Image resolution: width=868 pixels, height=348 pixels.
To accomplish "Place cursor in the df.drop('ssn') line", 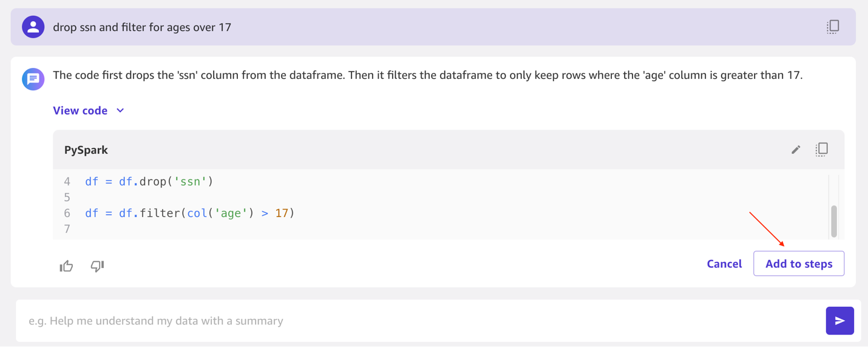I will point(149,181).
